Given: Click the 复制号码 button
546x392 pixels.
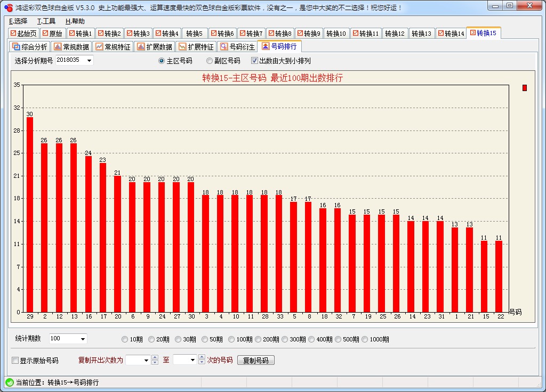Looking at the screenshot, I should click(256, 360).
